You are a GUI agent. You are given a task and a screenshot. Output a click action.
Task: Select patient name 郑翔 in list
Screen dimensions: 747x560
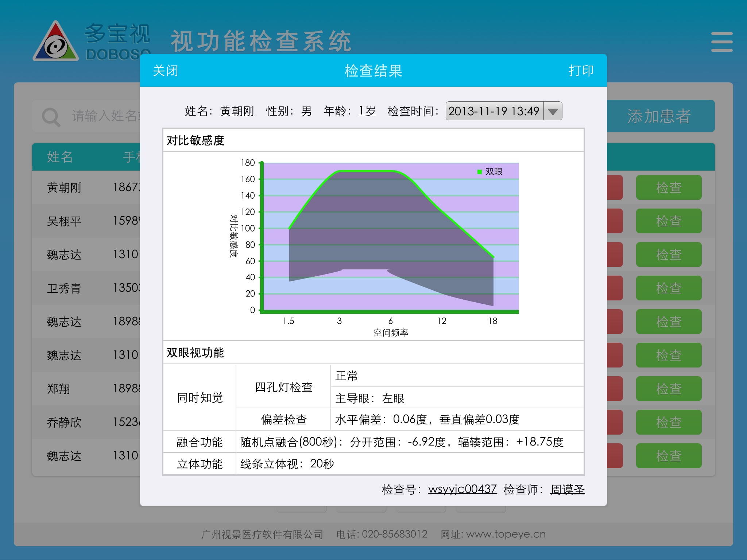[58, 389]
